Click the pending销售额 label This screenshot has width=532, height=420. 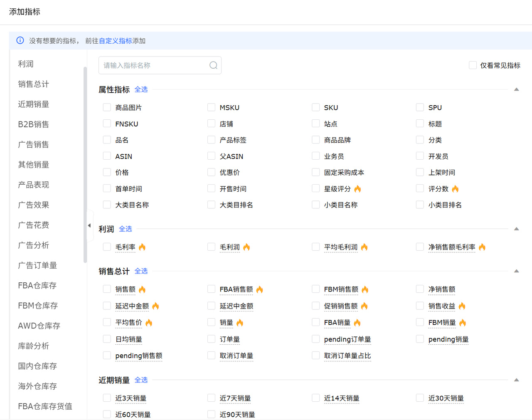[x=139, y=356]
